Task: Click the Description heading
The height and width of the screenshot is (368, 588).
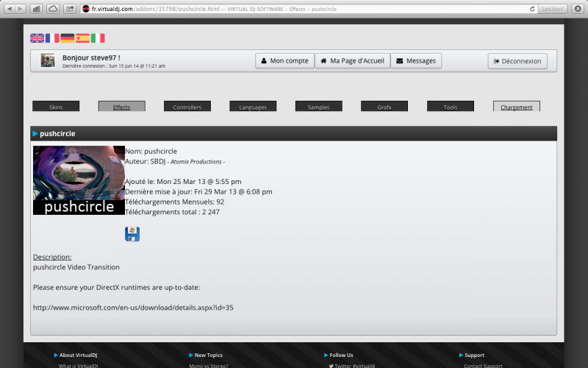Action: [52, 257]
